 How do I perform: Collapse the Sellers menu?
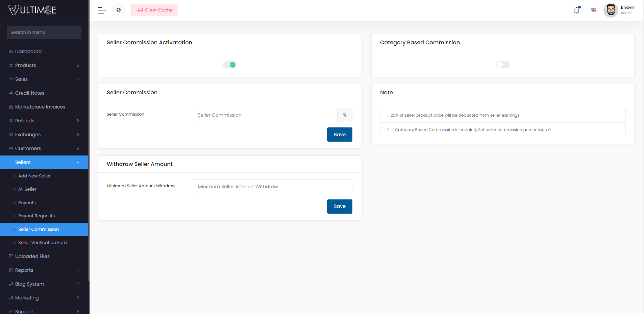coord(44,162)
